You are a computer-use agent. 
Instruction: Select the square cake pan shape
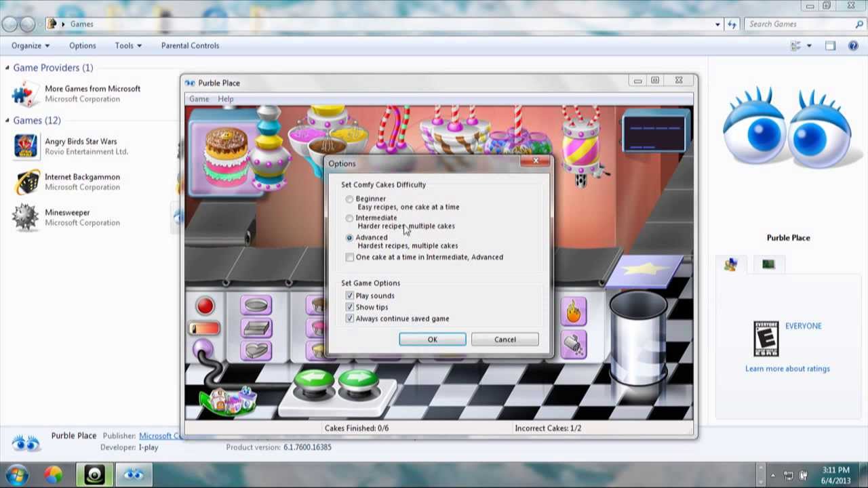click(256, 329)
